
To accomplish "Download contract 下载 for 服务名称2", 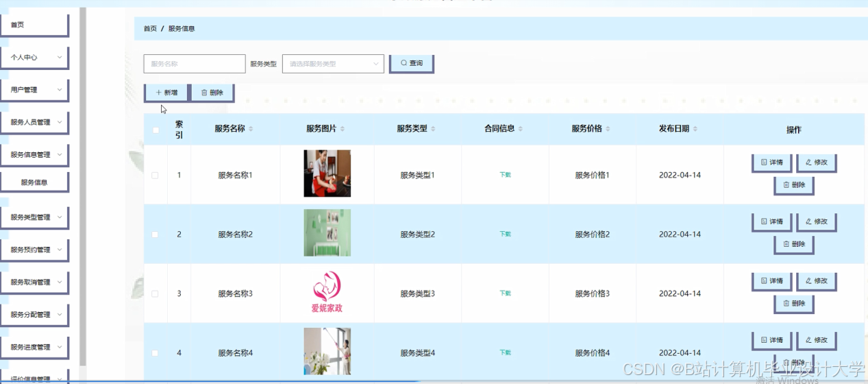I will (506, 234).
